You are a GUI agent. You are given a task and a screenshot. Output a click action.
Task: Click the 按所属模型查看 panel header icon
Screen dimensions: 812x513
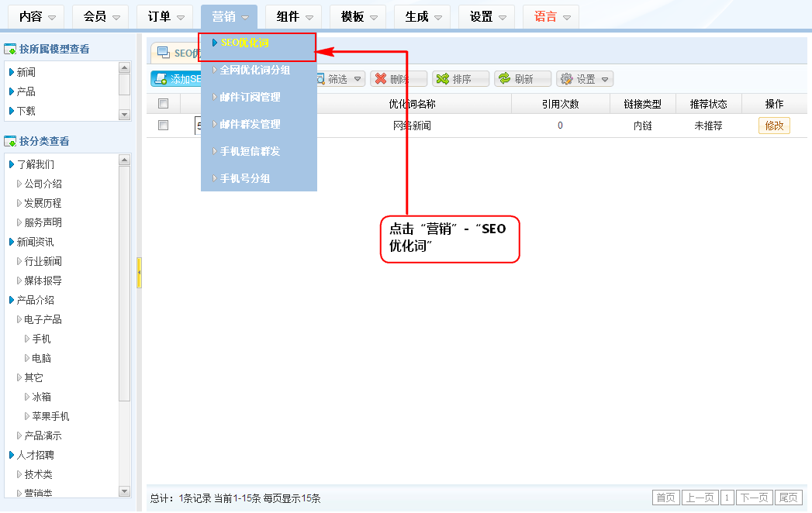10,50
